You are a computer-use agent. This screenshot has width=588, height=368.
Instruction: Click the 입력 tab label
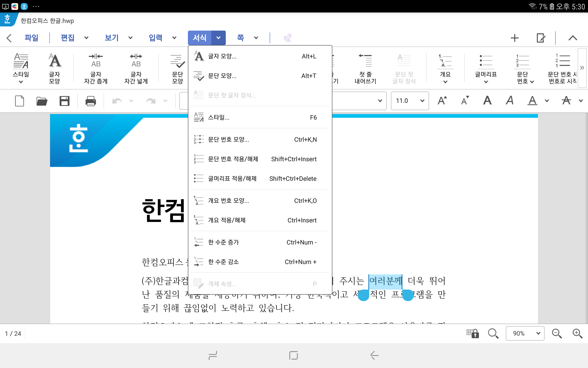tap(155, 38)
